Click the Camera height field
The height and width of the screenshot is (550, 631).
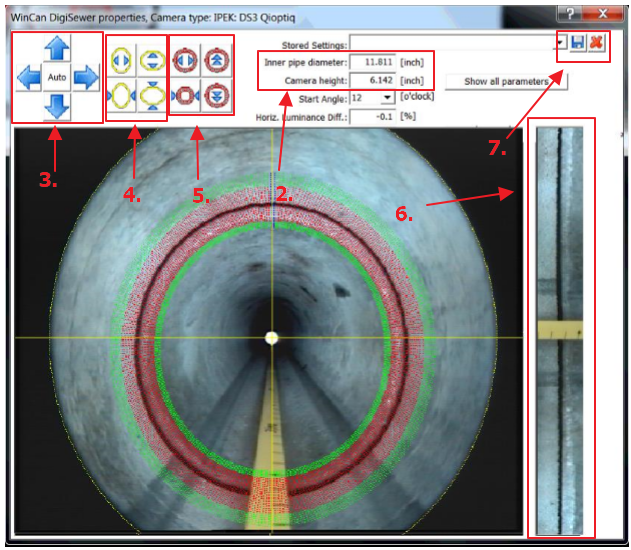(x=372, y=80)
